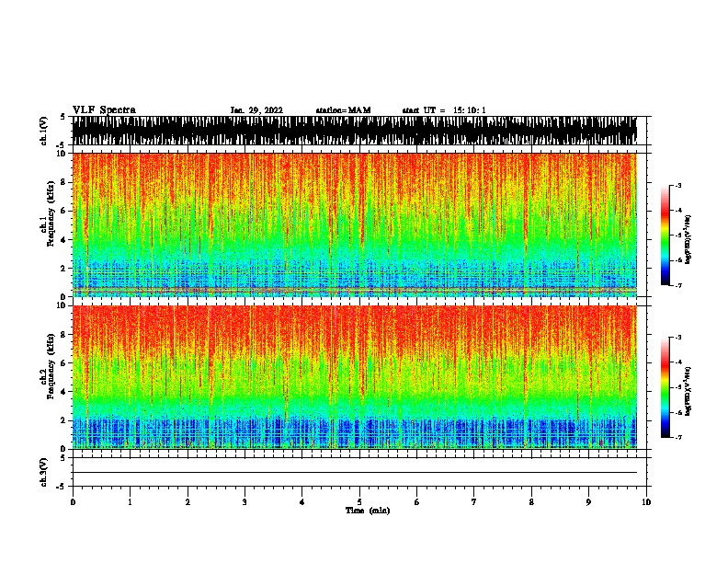Click inside the ch.1 spectrogram panel
This screenshot has width=728, height=563.
[x=354, y=224]
